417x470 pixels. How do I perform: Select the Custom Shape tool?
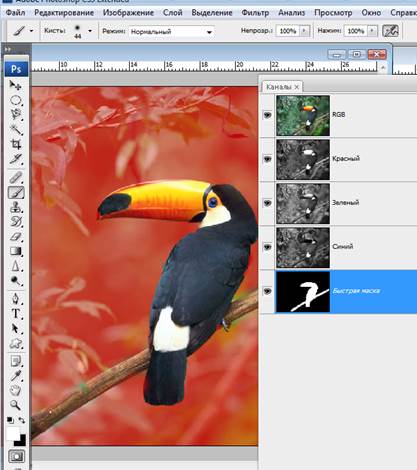[15, 343]
